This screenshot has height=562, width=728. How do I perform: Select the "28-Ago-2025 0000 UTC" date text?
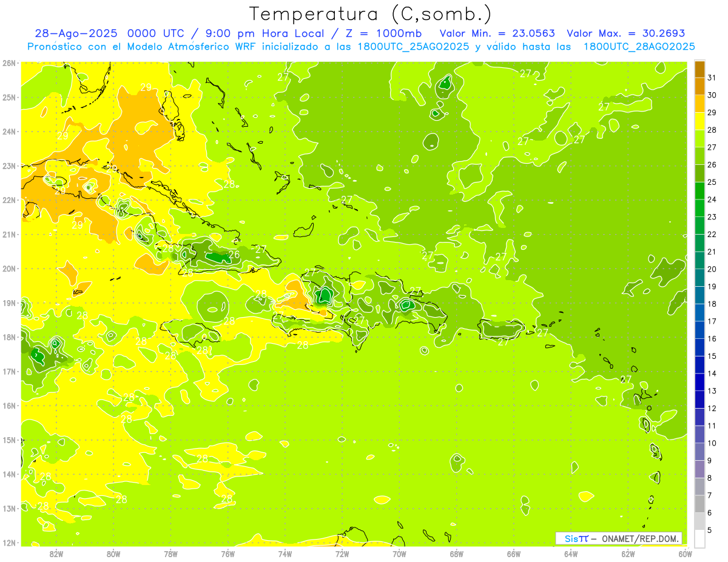(109, 34)
